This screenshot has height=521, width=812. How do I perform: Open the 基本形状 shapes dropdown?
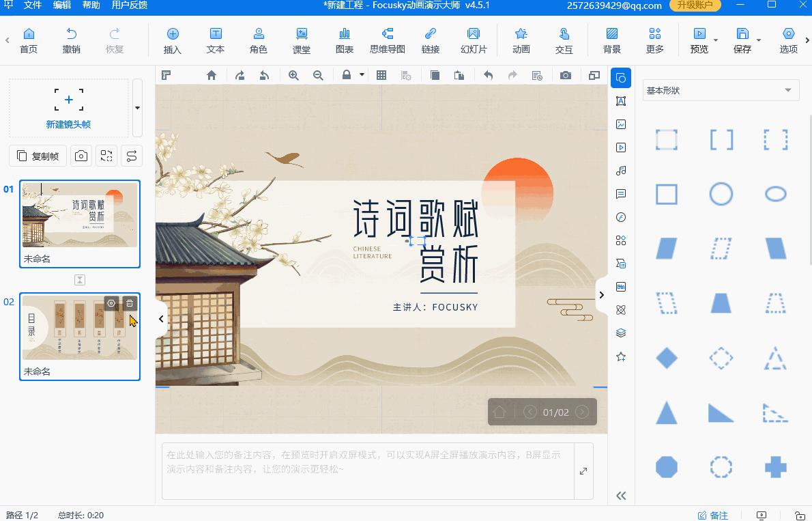click(721, 89)
